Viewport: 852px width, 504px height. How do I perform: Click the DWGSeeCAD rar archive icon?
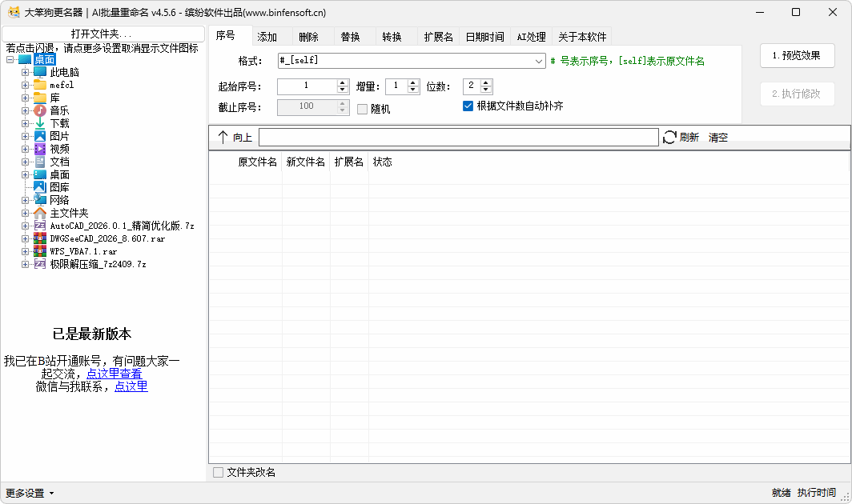40,238
